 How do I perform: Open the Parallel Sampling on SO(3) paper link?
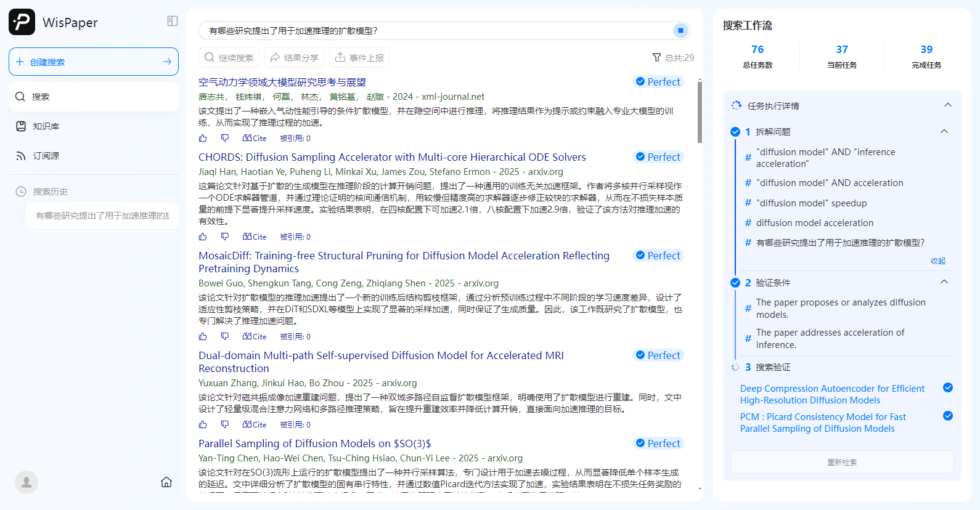click(314, 443)
